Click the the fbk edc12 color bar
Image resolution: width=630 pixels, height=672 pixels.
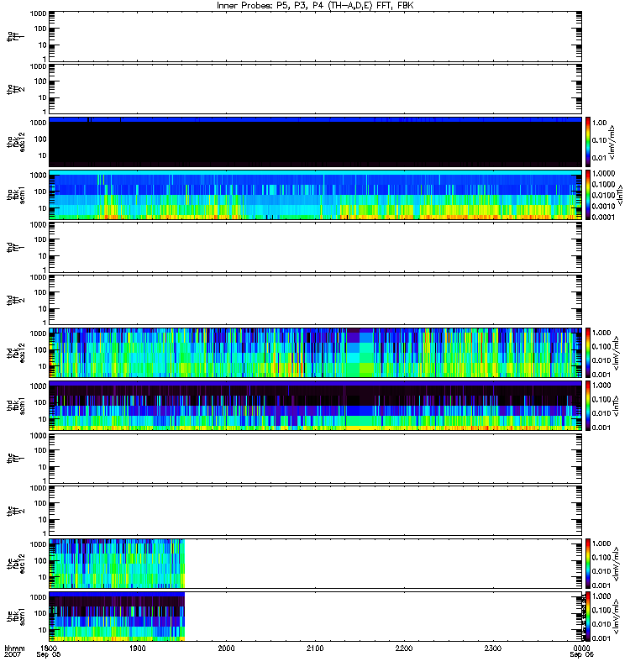click(x=588, y=564)
